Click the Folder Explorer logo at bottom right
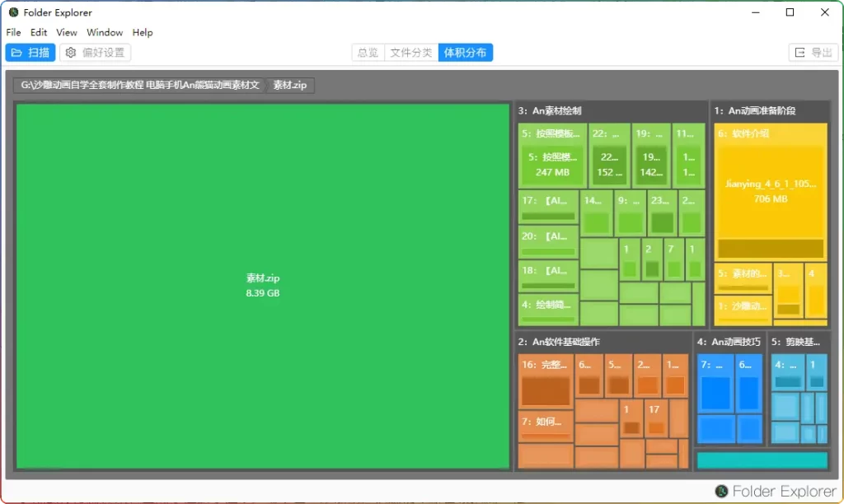Screen dimensions: 844x504 click(x=722, y=492)
